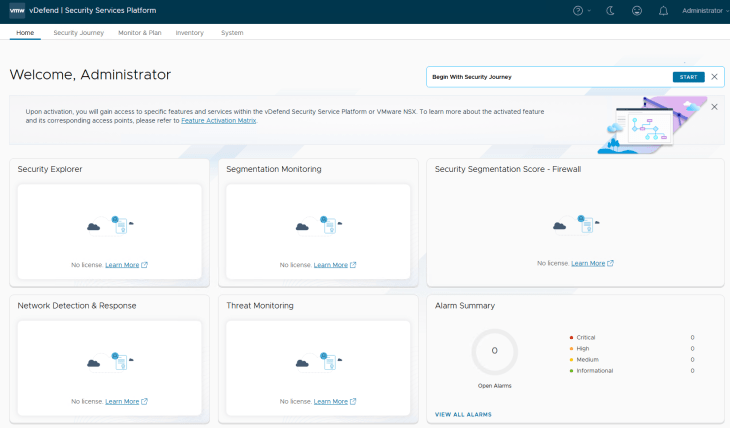Image resolution: width=730 pixels, height=428 pixels.
Task: Click Learn More in Segmentation Monitoring card
Action: click(331, 265)
